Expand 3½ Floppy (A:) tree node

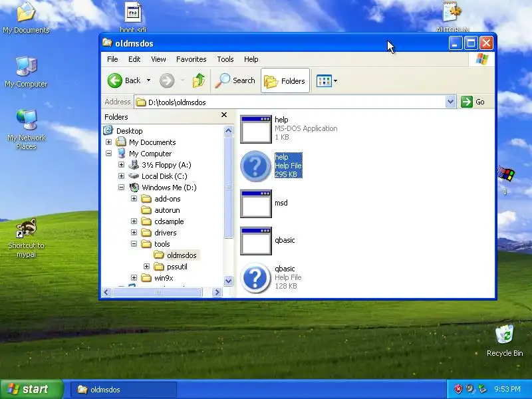coord(121,164)
